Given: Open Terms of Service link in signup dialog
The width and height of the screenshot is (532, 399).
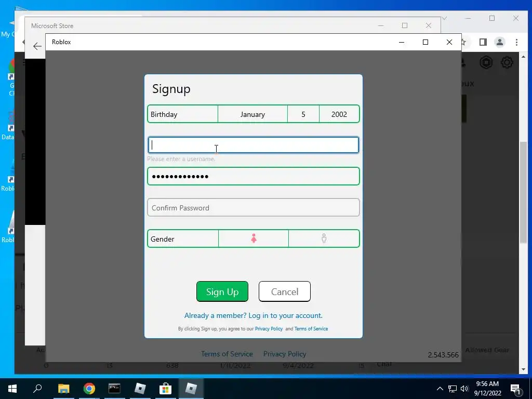Looking at the screenshot, I should (311, 329).
